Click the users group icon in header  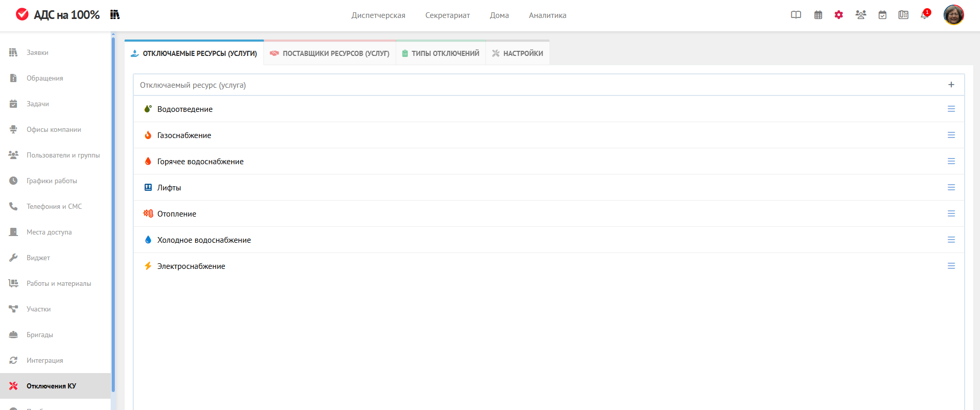click(x=861, y=15)
